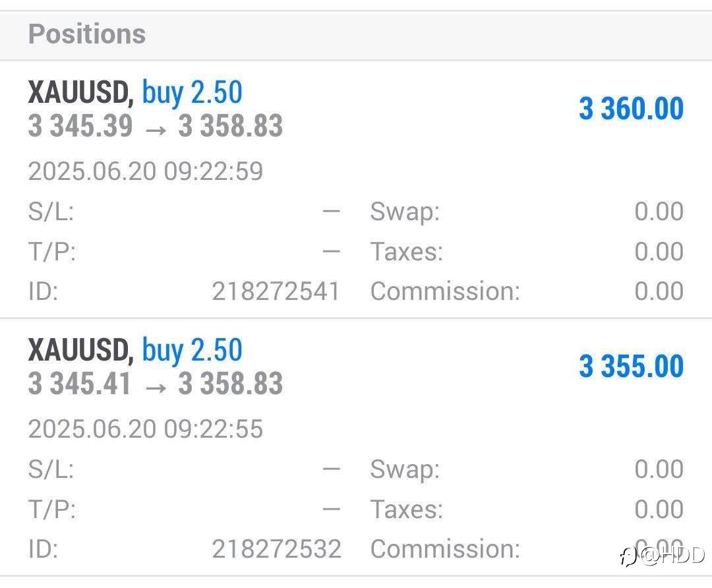
Task: Select first XAUUSD buy 2.50 position
Action: [356, 190]
